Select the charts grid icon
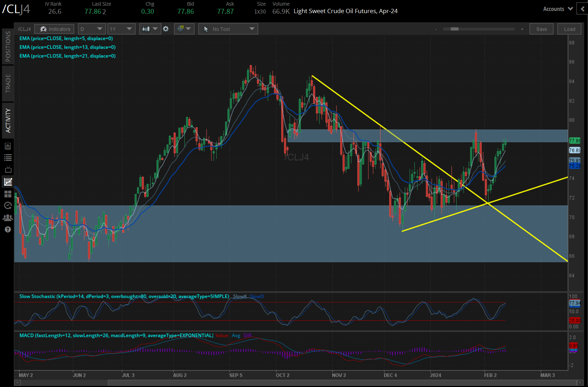The image size is (588, 387). click(x=8, y=182)
